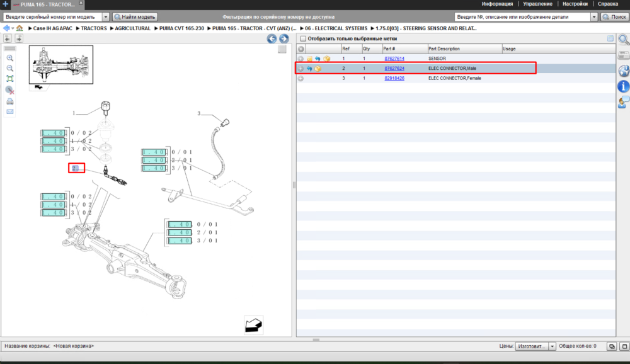This screenshot has height=364, width=630.
Task: Focus the serial number or model input field
Action: pyautogui.click(x=53, y=17)
